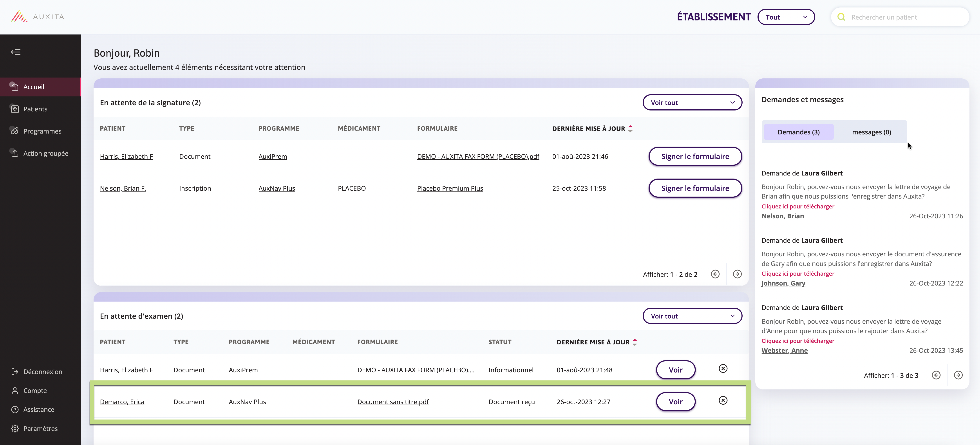Open Document sans titre.pdf
The height and width of the screenshot is (445, 980).
pyautogui.click(x=393, y=402)
